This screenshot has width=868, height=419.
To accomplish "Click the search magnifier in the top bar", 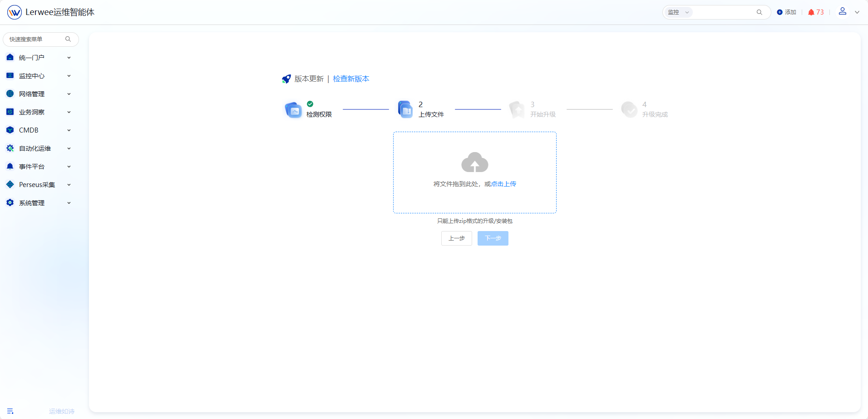I will click(x=759, y=12).
